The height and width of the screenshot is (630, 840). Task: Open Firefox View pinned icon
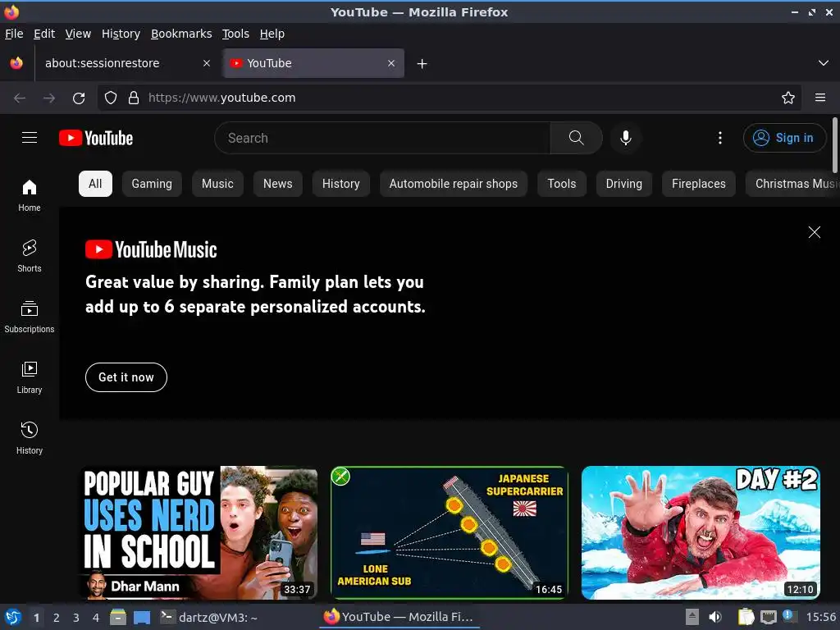coord(16,63)
